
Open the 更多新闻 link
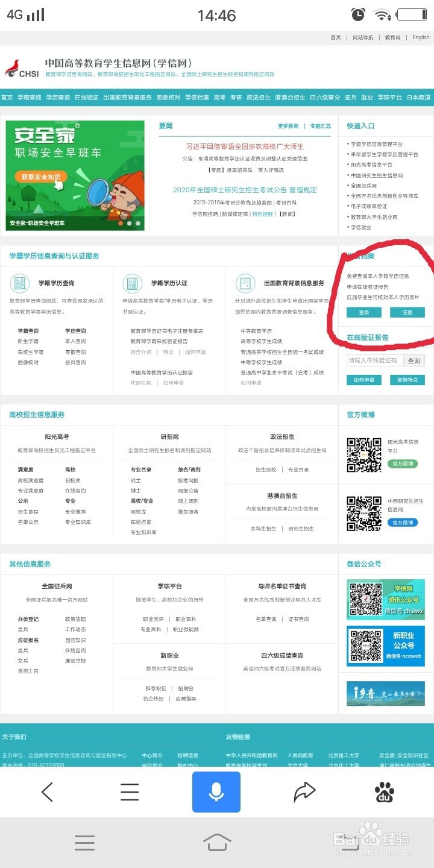[x=288, y=126]
